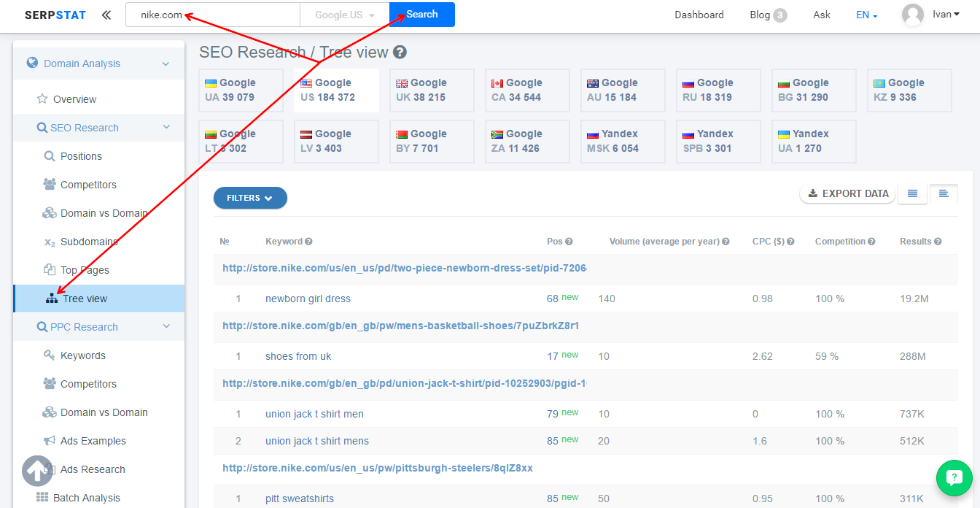Viewport: 980px width, 508px height.
Task: Click the star icon beside Overview
Action: (x=42, y=99)
